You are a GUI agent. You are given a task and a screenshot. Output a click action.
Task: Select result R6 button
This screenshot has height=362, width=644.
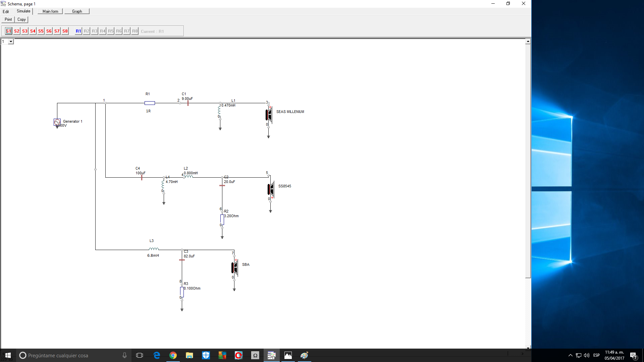(x=119, y=31)
